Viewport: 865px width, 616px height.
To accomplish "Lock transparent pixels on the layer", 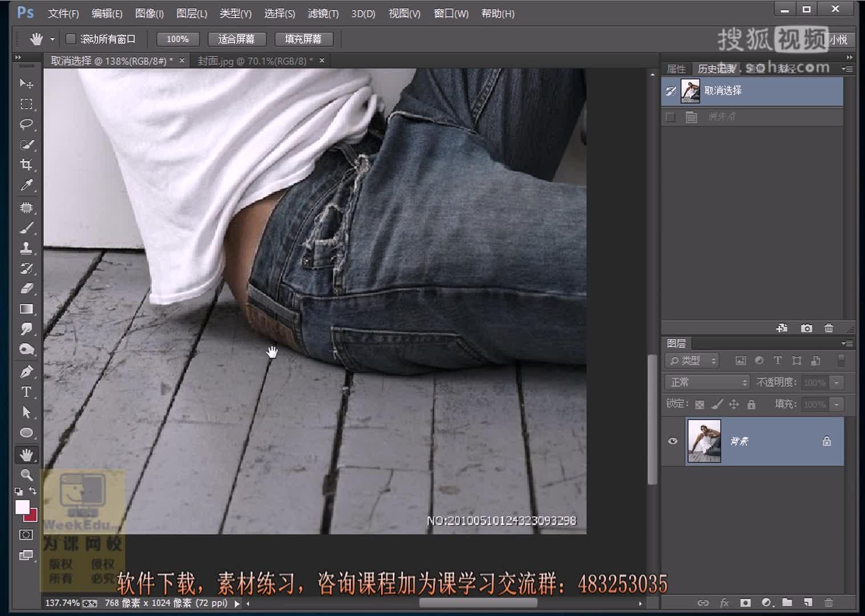I will tap(699, 404).
